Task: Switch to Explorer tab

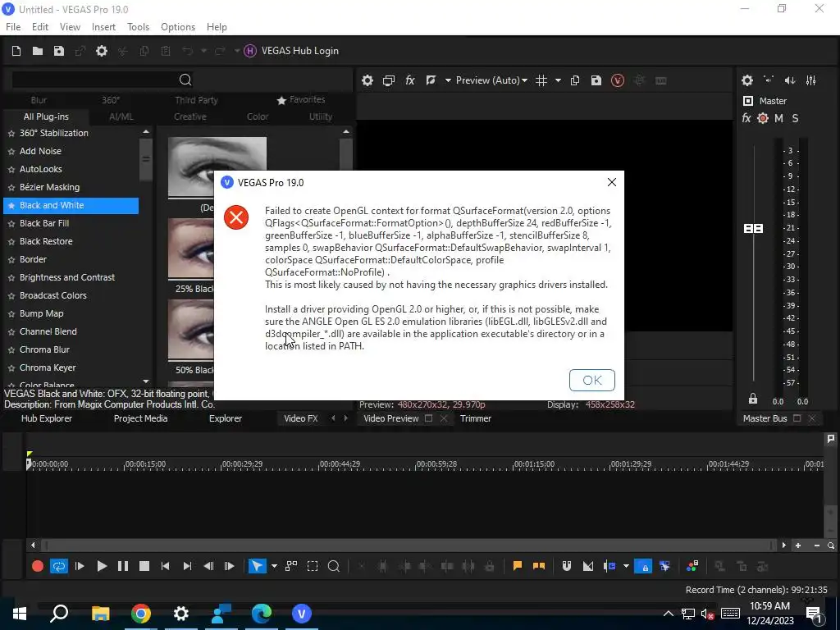Action: (225, 418)
